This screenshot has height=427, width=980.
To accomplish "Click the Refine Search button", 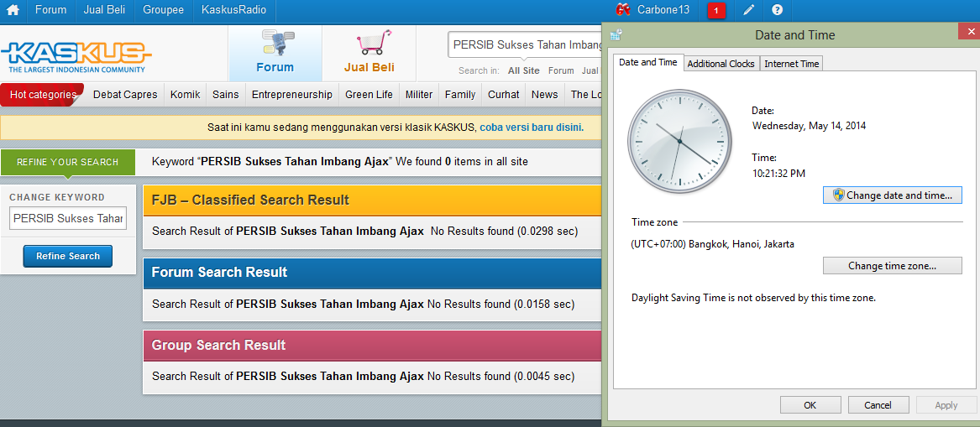I will (x=68, y=256).
